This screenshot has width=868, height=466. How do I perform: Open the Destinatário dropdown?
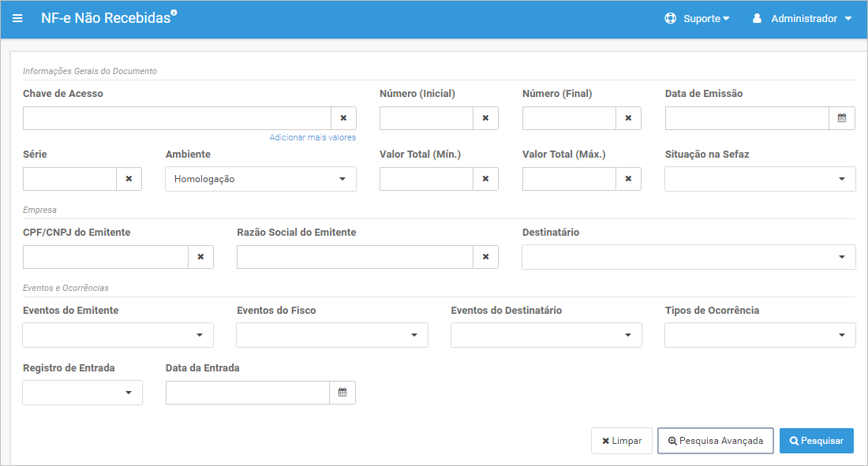(689, 257)
